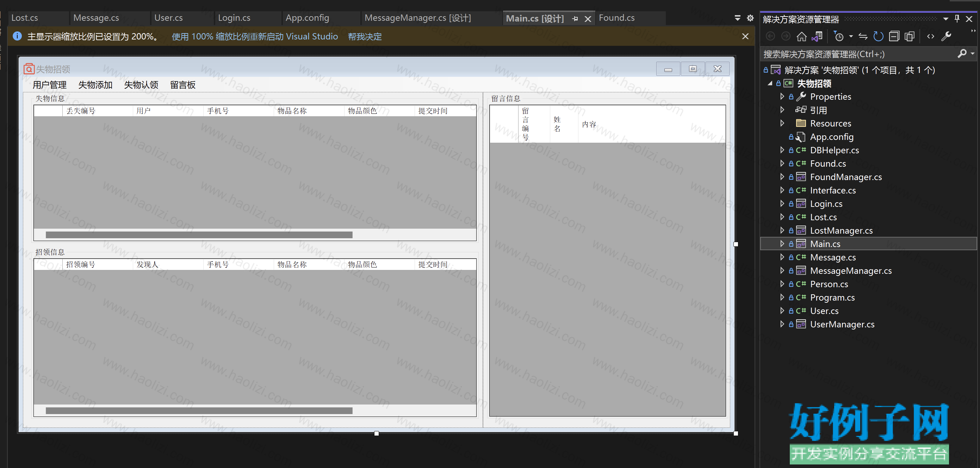Viewport: 980px width, 468px height.
Task: Open the 用户管理 menu in form
Action: pos(49,85)
